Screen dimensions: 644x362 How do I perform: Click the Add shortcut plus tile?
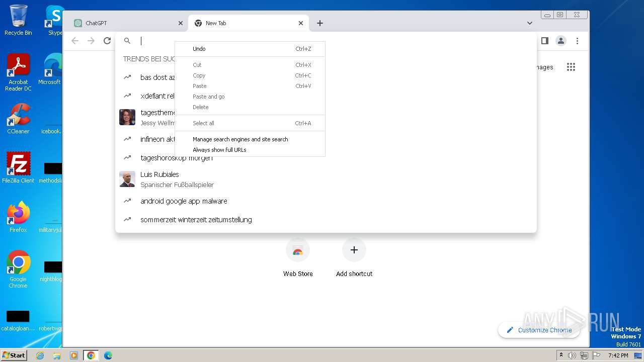point(354,258)
